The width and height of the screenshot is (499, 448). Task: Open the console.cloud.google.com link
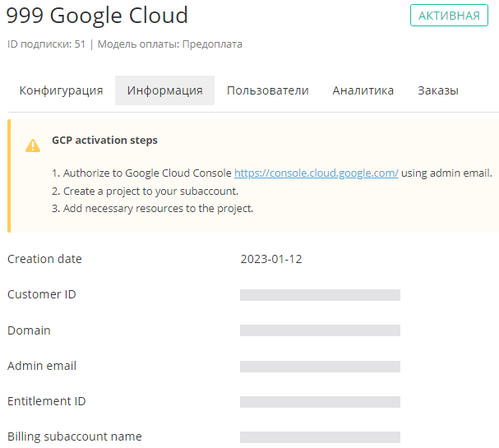coord(316,173)
